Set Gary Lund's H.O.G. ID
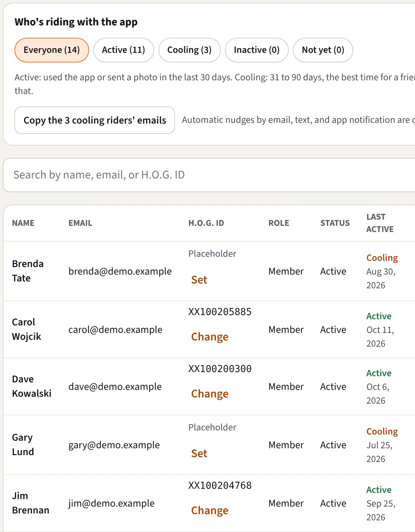The image size is (415, 532). click(x=199, y=453)
